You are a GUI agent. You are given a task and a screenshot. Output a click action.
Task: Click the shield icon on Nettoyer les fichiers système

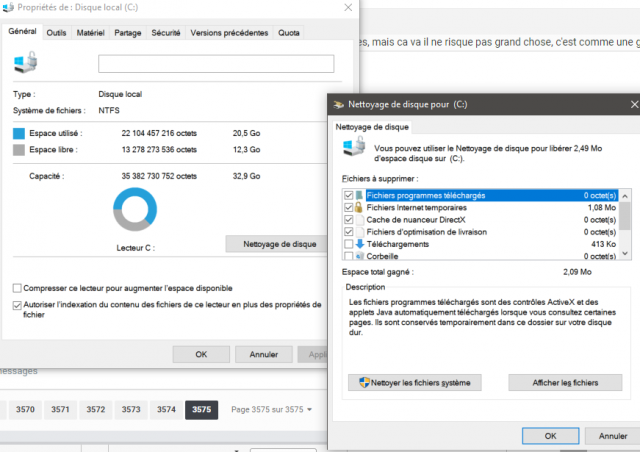tap(364, 383)
